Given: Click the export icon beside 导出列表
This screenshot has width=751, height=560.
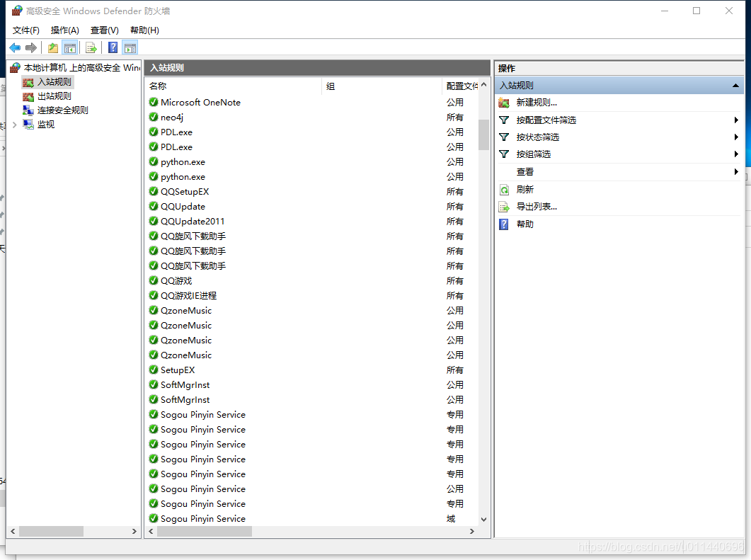Looking at the screenshot, I should click(504, 207).
